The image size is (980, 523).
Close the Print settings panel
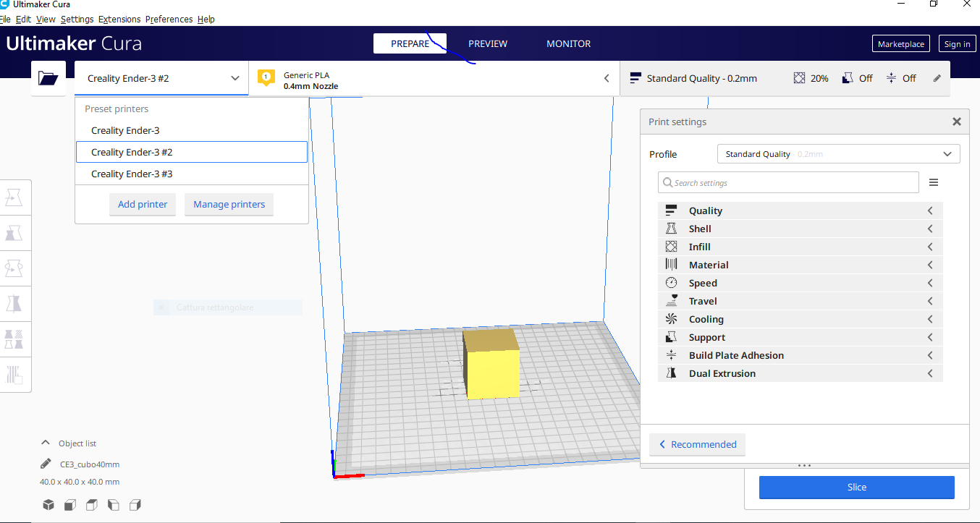click(956, 122)
